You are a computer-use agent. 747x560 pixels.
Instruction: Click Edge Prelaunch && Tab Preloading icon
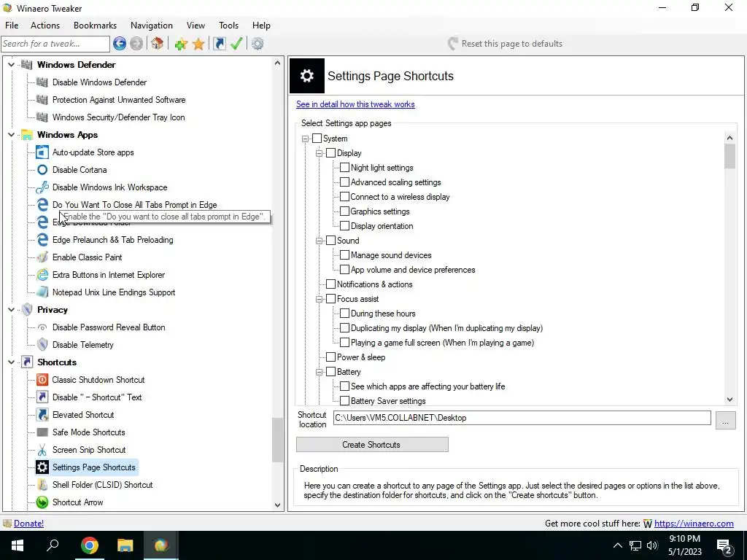pos(42,239)
